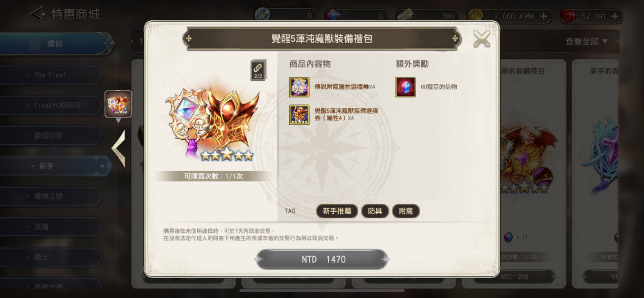Image resolution: width=644 pixels, height=298 pixels.
Task: Go back using the 特惠商城 arrow
Action: pos(37,14)
